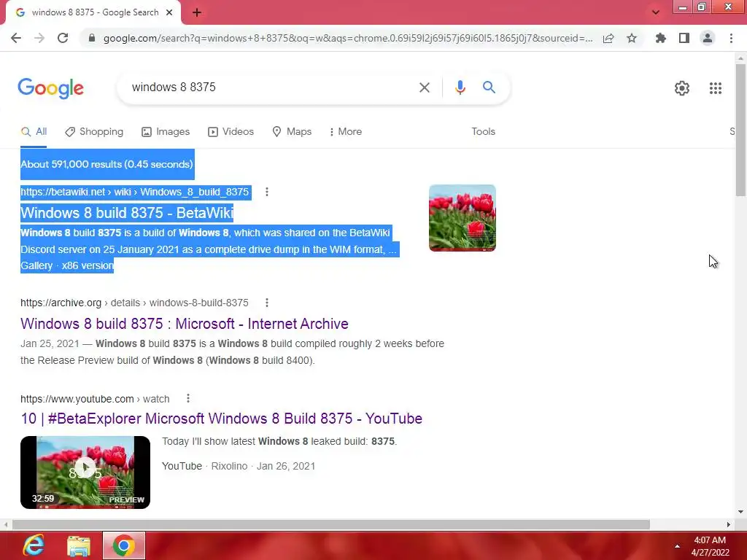Show hidden system tray icons
The height and width of the screenshot is (560, 747).
677,546
